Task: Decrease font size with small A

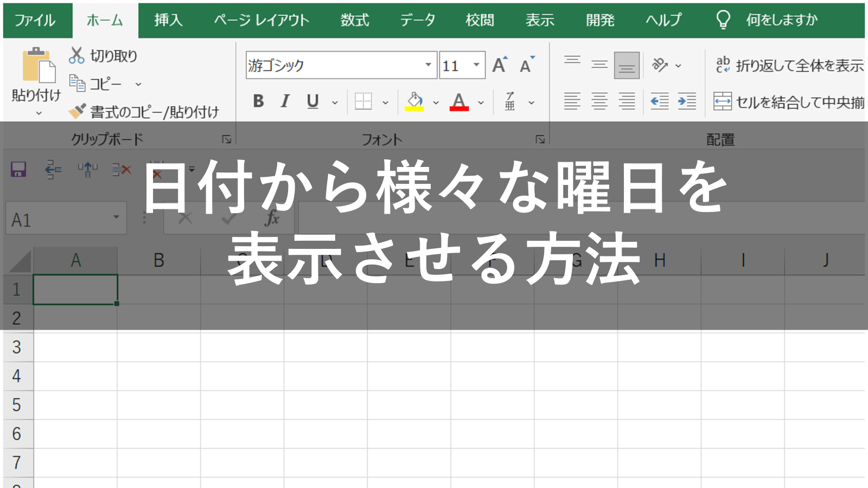Action: pyautogui.click(x=527, y=65)
